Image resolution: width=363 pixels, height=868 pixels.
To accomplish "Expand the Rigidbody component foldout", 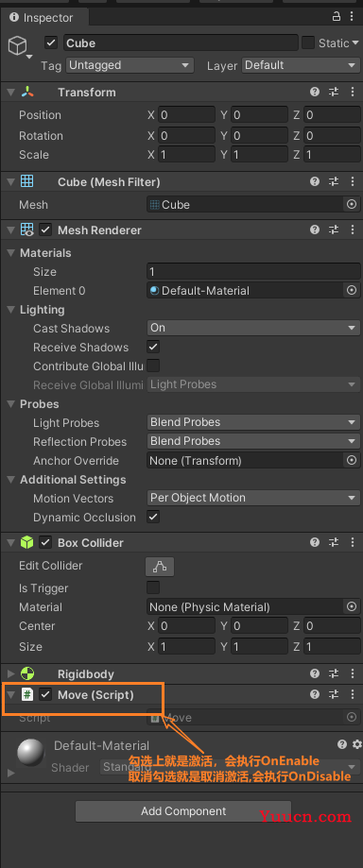I will point(10,673).
